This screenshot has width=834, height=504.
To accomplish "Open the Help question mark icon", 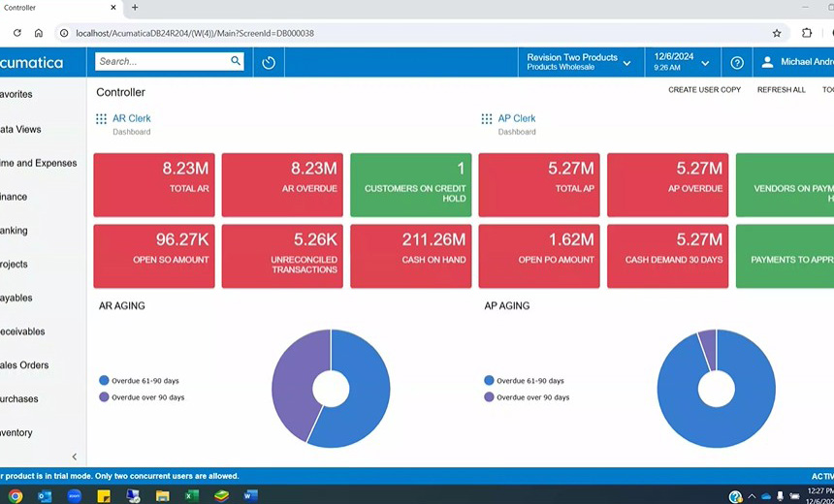I will click(737, 63).
